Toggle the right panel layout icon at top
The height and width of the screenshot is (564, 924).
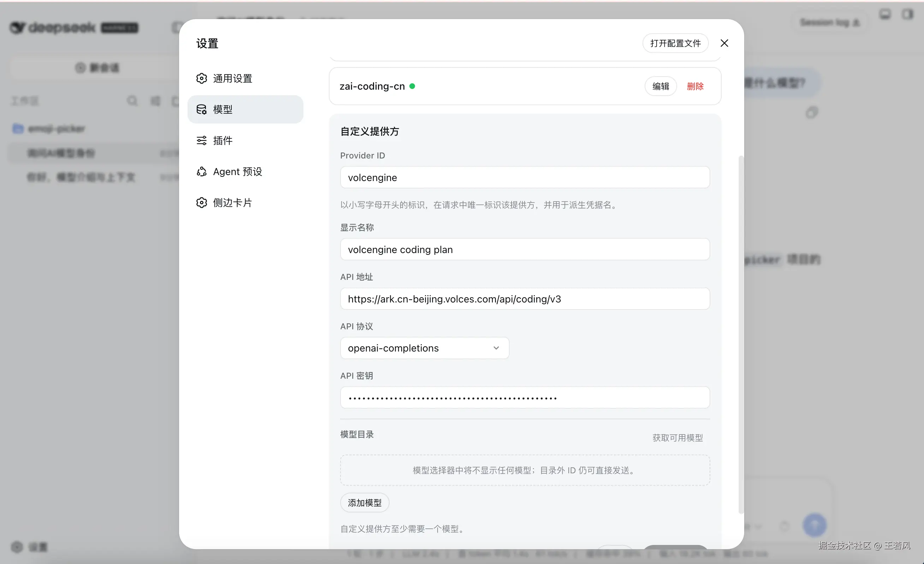tap(907, 14)
